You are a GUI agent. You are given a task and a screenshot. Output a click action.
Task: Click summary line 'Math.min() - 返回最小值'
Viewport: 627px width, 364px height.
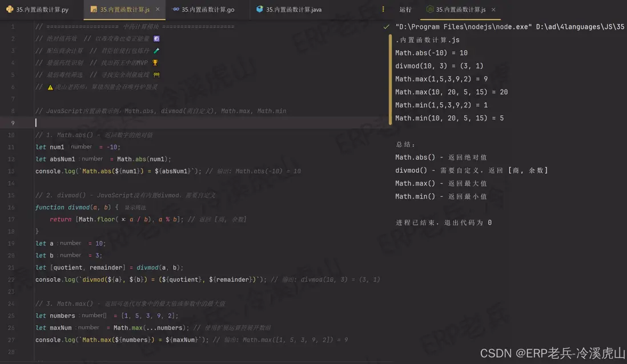tap(441, 197)
